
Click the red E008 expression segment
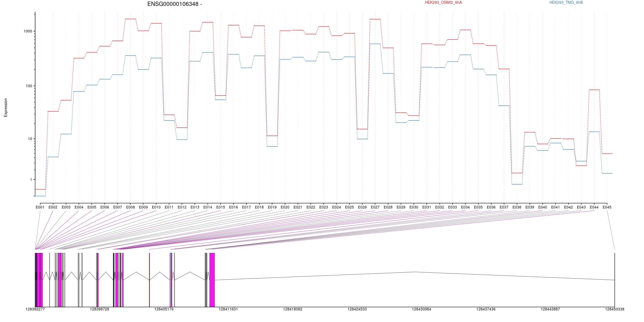[x=130, y=19]
